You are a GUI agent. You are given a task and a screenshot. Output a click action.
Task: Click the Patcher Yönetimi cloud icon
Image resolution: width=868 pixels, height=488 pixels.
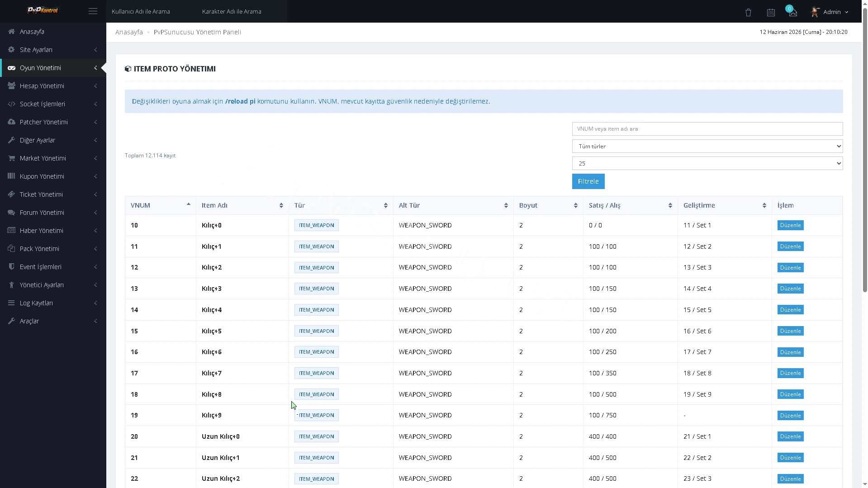[x=11, y=122]
